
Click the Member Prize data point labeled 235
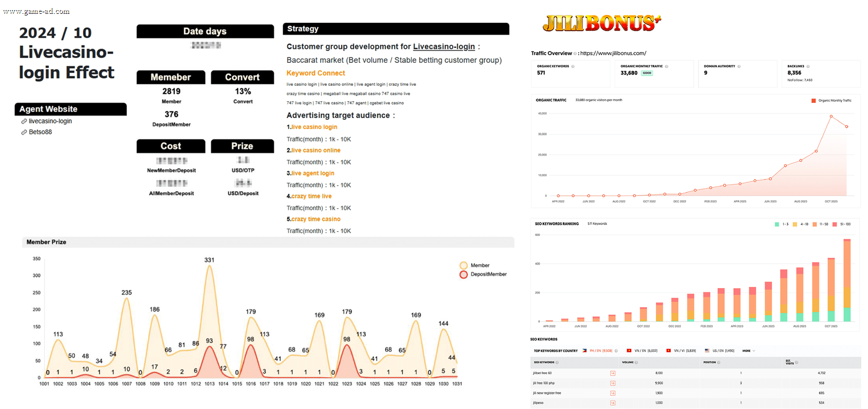pos(126,298)
